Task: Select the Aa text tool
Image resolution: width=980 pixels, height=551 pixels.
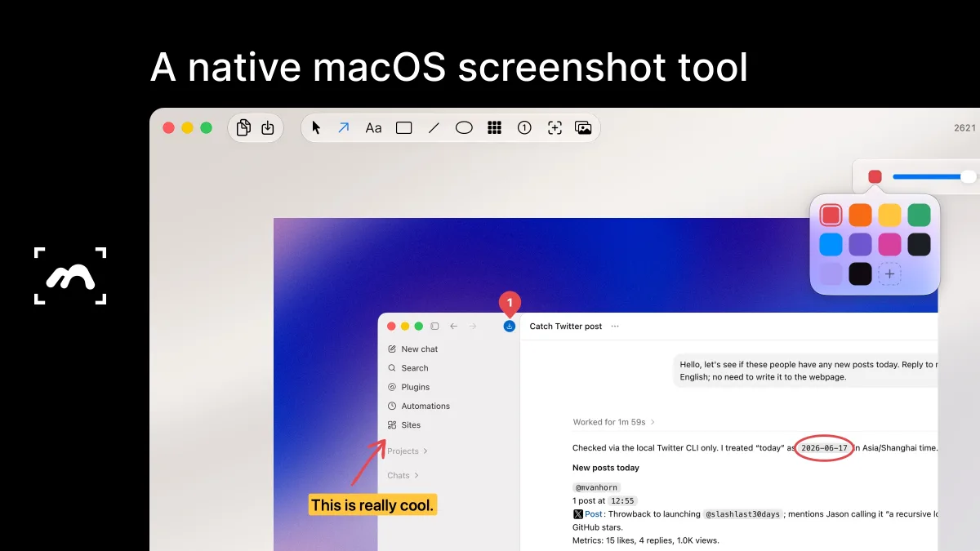Action: point(373,128)
